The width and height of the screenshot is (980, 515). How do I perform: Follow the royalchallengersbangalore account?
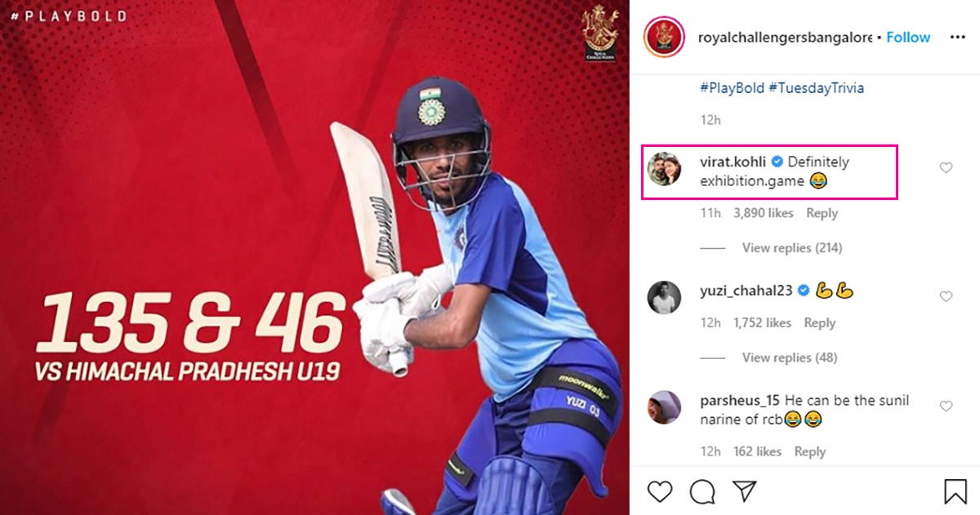point(908,38)
